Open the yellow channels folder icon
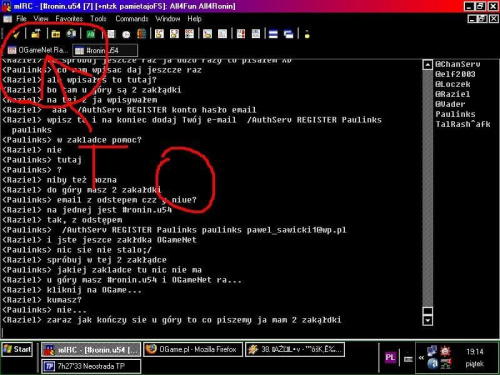This screenshot has width=500, height=375. coord(55,34)
